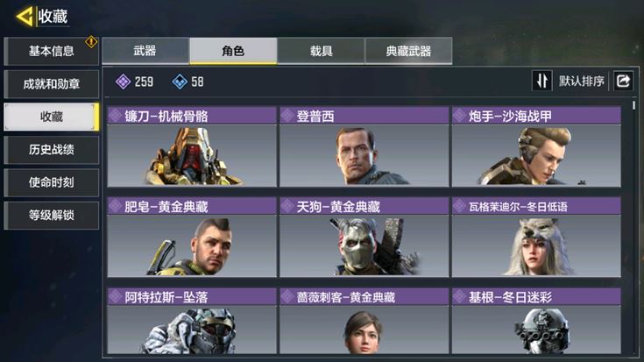Choose the 瓦格莱迪尔-冬日低语 character card

(536, 237)
